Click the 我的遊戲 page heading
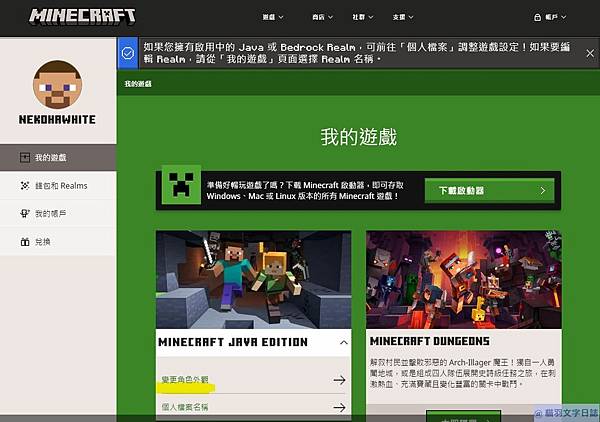Viewport: 600px width, 422px height. click(x=359, y=137)
